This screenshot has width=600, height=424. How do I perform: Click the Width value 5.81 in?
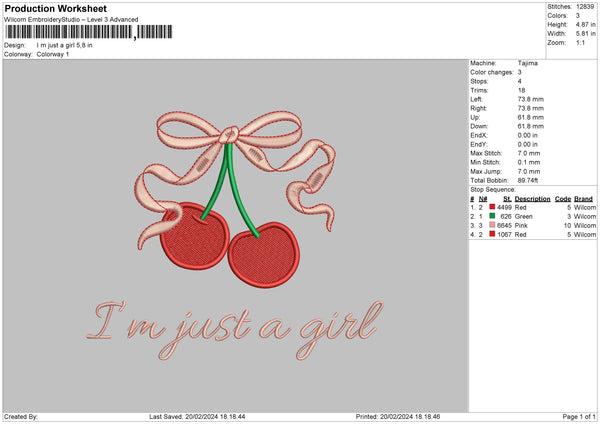click(585, 34)
